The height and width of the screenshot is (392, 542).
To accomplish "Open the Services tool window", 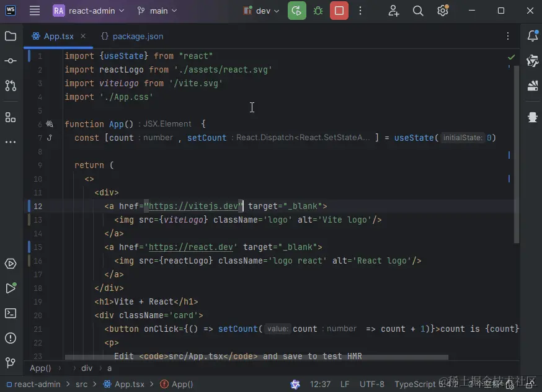I will click(11, 264).
